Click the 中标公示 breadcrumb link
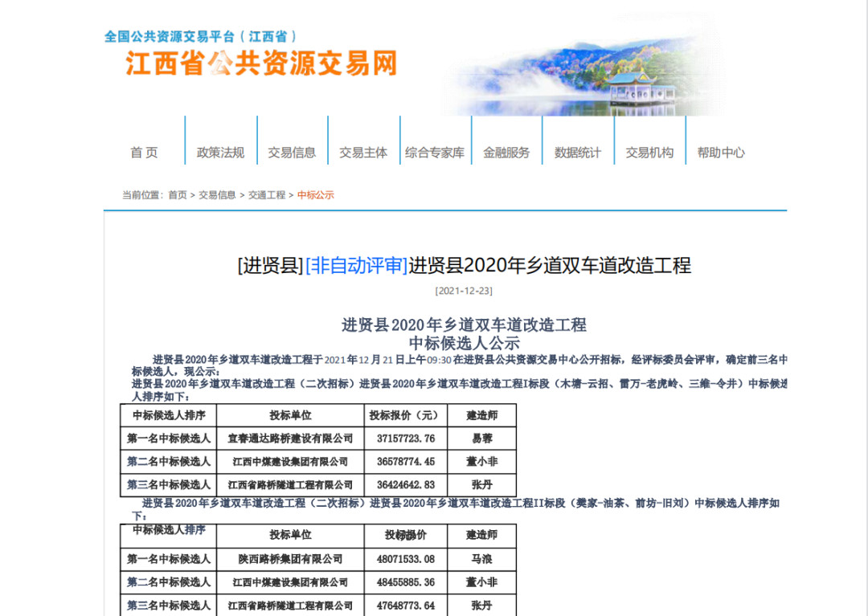The height and width of the screenshot is (616, 868). [316, 195]
